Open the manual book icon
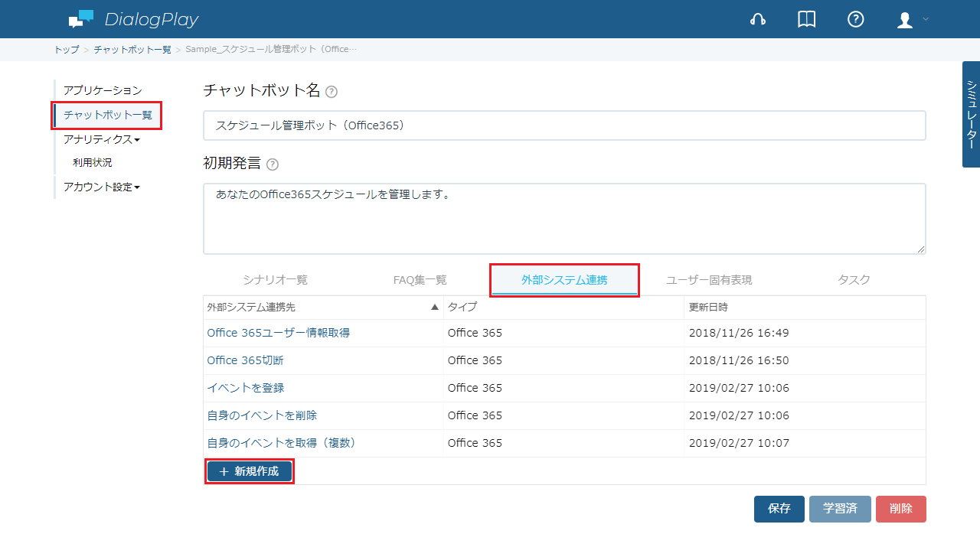This screenshot has height=534, width=980. pos(807,20)
